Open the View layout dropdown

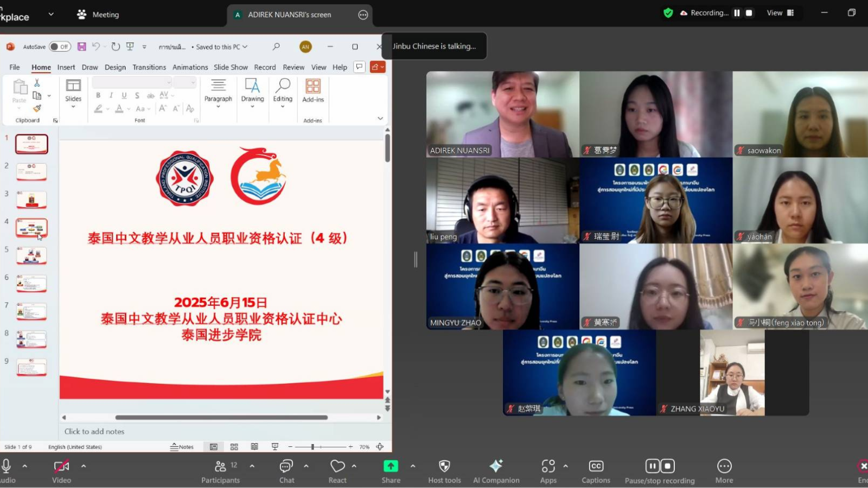pos(780,13)
